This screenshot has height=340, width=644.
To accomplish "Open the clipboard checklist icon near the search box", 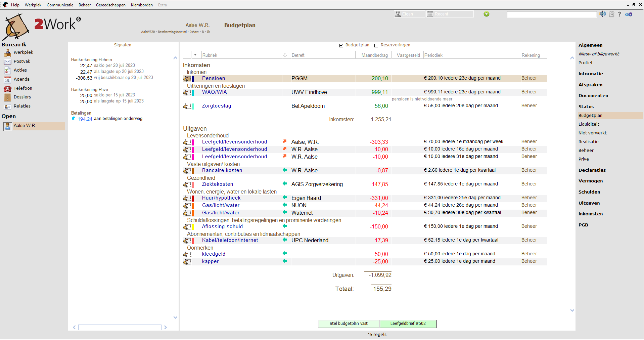I will (x=612, y=14).
